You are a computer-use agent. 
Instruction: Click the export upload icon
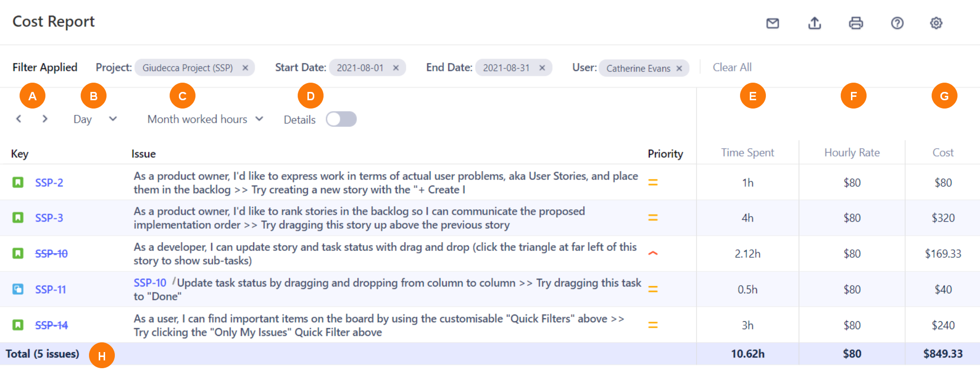coord(814,23)
